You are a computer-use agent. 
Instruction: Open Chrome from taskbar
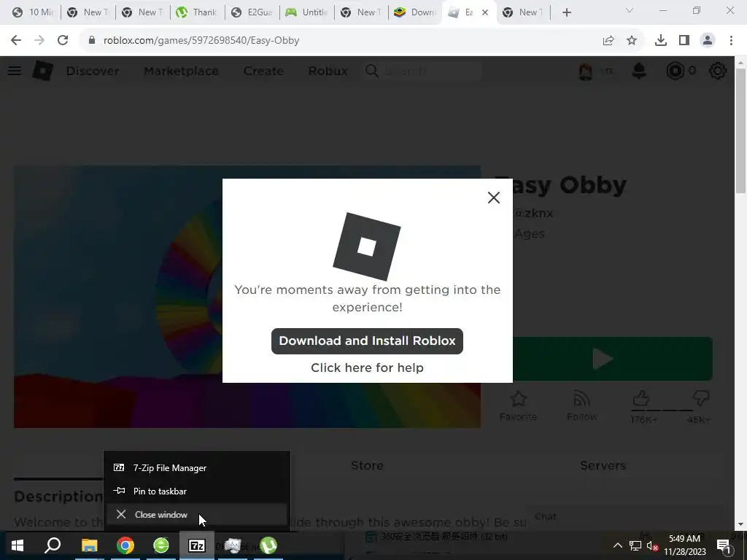coord(125,545)
